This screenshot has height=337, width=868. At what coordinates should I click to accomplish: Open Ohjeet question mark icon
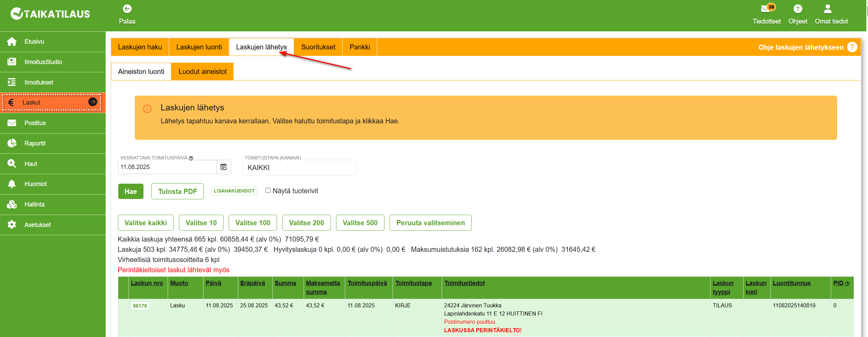pyautogui.click(x=797, y=9)
